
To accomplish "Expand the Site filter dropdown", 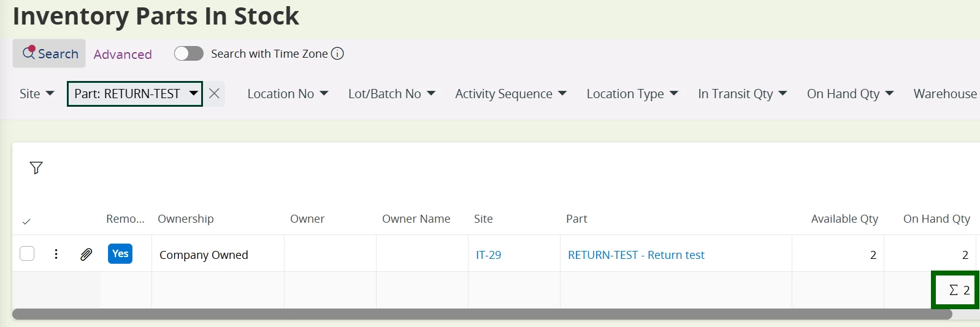I will point(37,94).
